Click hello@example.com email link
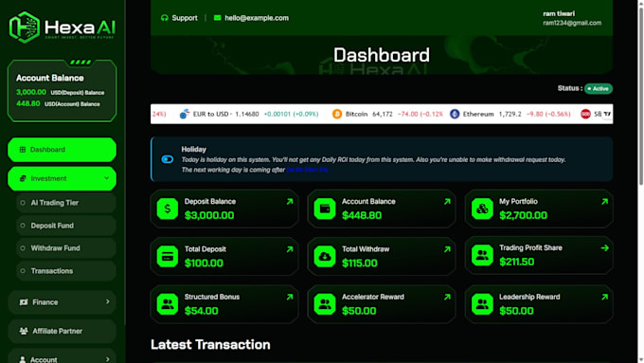This screenshot has width=644, height=363. [257, 18]
